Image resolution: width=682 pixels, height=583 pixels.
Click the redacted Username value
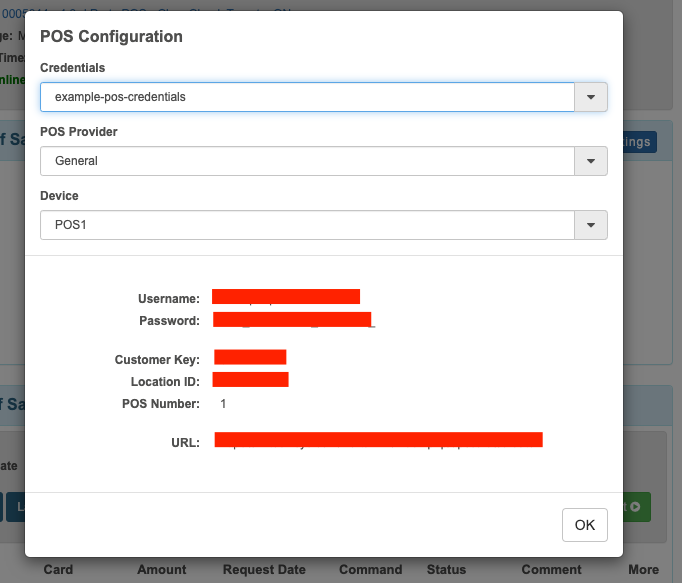pyautogui.click(x=286, y=296)
